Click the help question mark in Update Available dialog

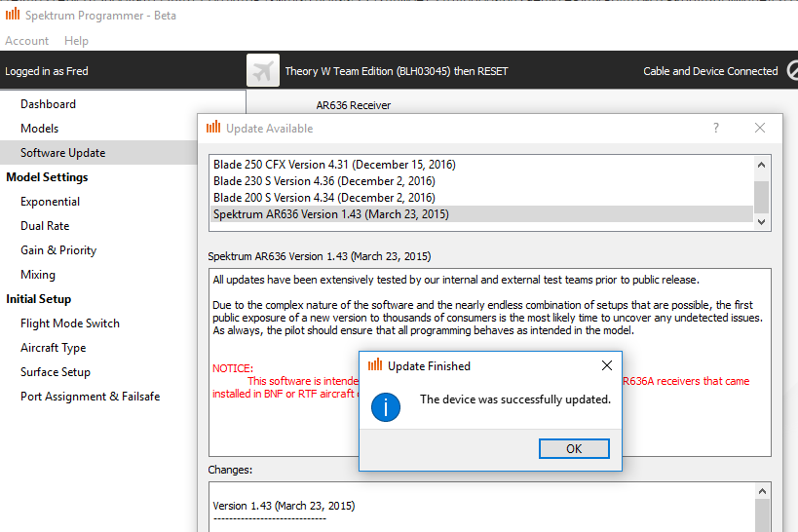coord(716,128)
